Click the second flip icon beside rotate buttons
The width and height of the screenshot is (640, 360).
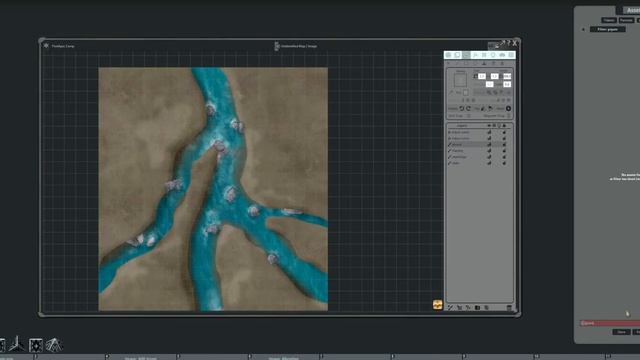[491, 109]
